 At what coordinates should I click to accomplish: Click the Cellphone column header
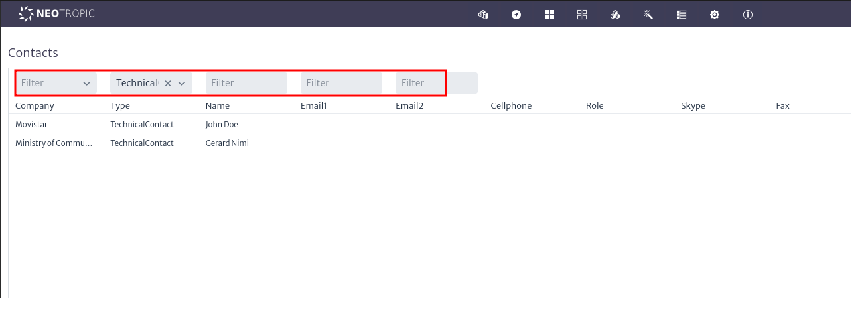[511, 105]
